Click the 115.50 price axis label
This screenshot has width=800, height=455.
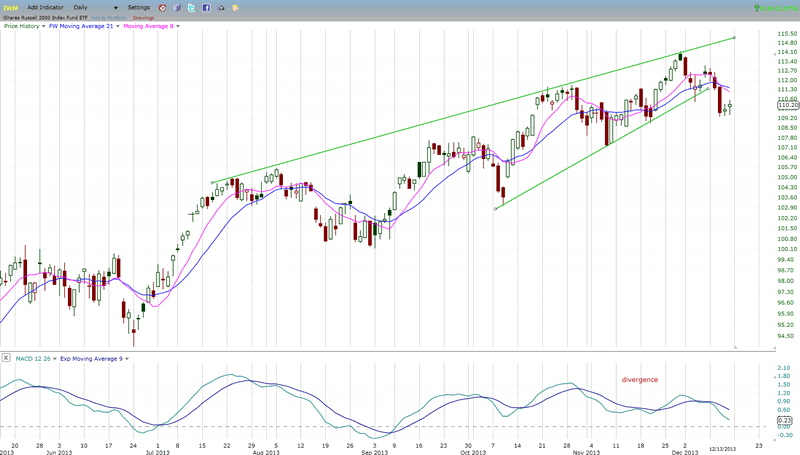[x=787, y=34]
